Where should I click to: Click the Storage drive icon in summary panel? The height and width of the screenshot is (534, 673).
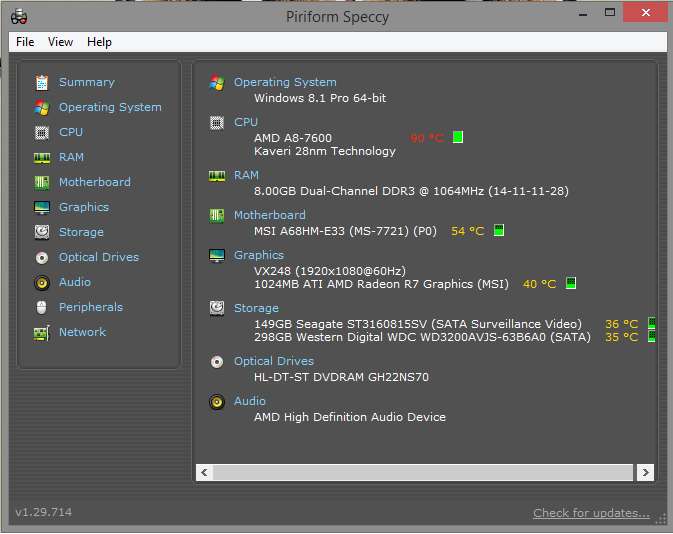pos(217,308)
